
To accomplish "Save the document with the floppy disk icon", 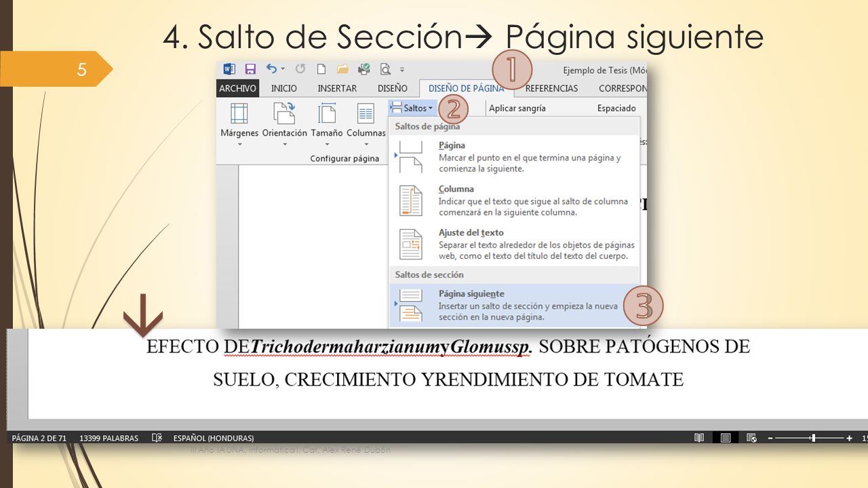I will [250, 69].
